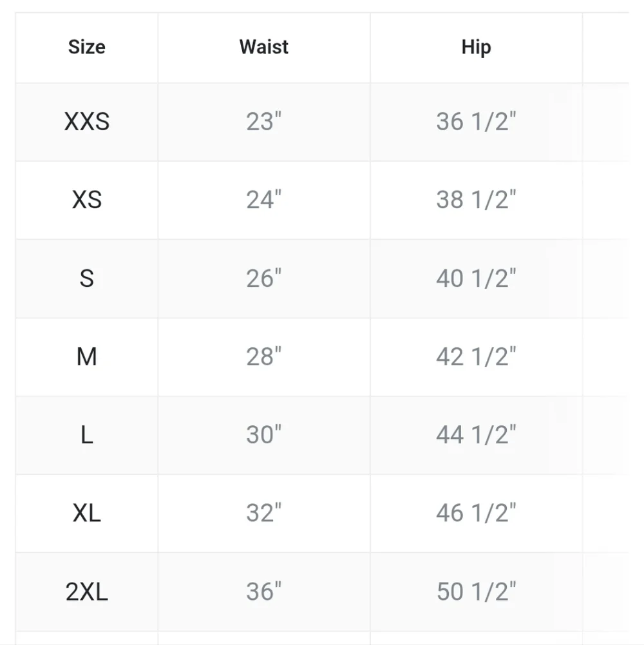
Task: Select the S size cell
Action: (87, 278)
